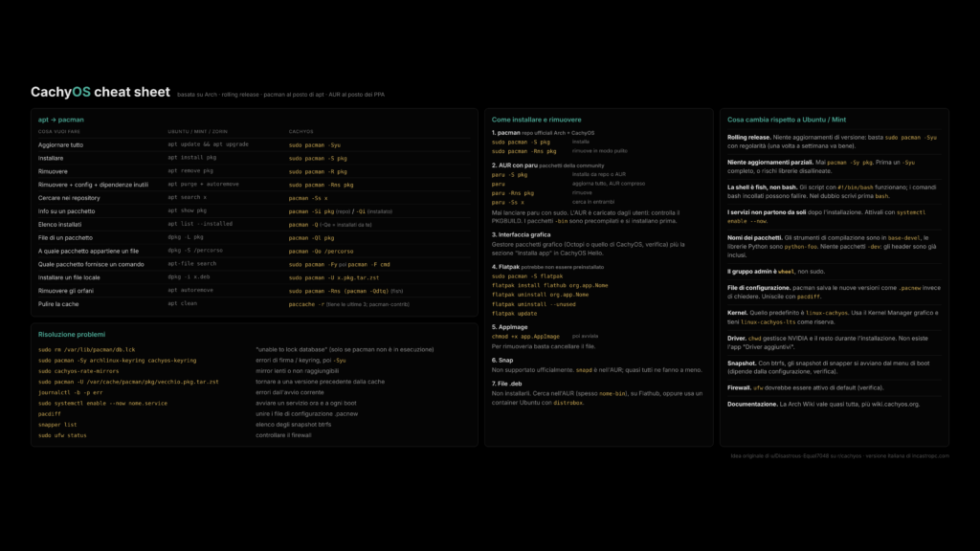Click 'sudo pacman -U x.pkg.tar.zst' cell
The image size is (980, 551).
[x=334, y=277]
